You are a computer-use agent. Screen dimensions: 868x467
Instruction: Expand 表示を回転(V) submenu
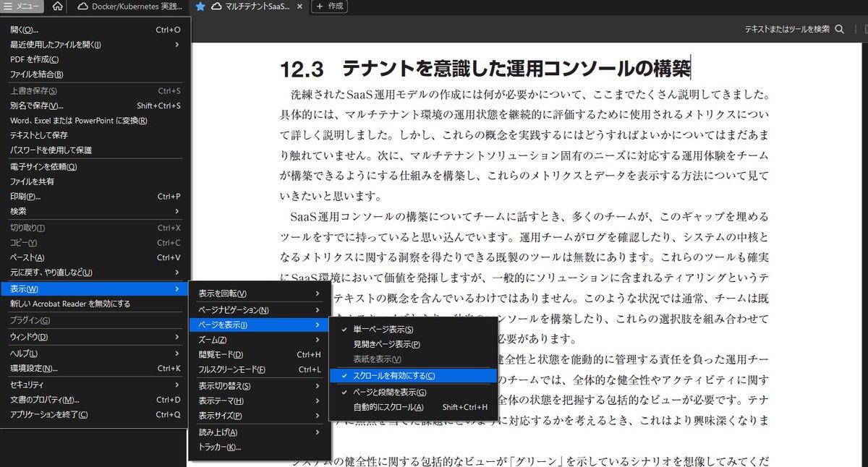[x=260, y=294]
